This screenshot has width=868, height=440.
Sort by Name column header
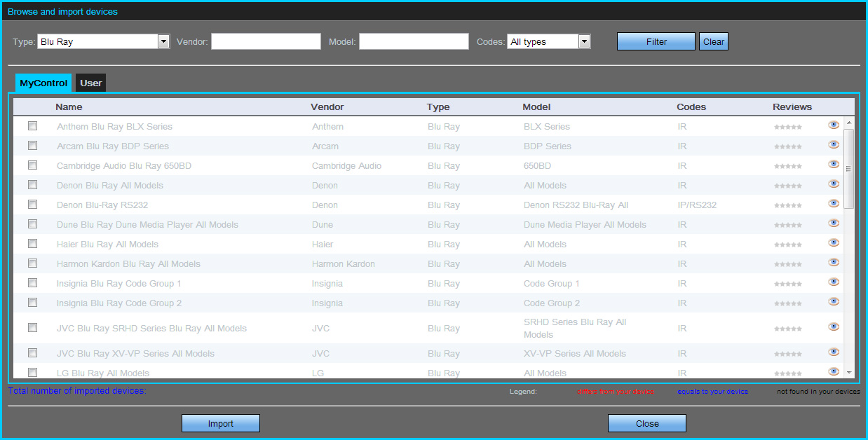(69, 107)
